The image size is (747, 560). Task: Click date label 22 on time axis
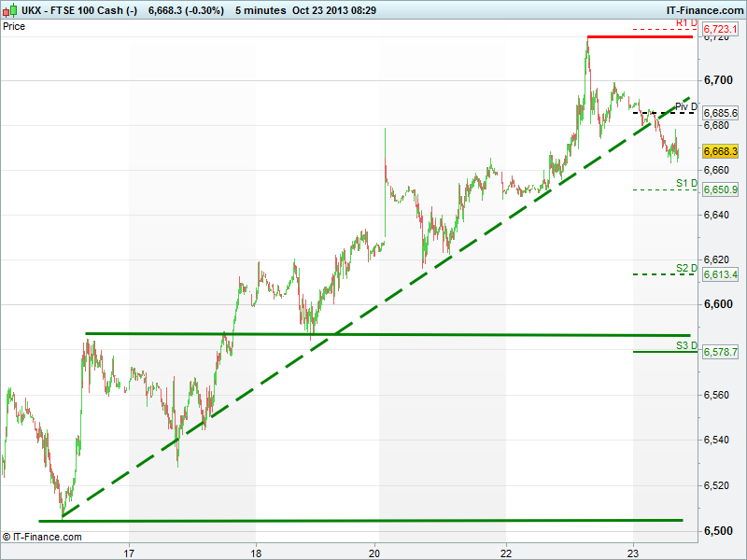point(506,553)
